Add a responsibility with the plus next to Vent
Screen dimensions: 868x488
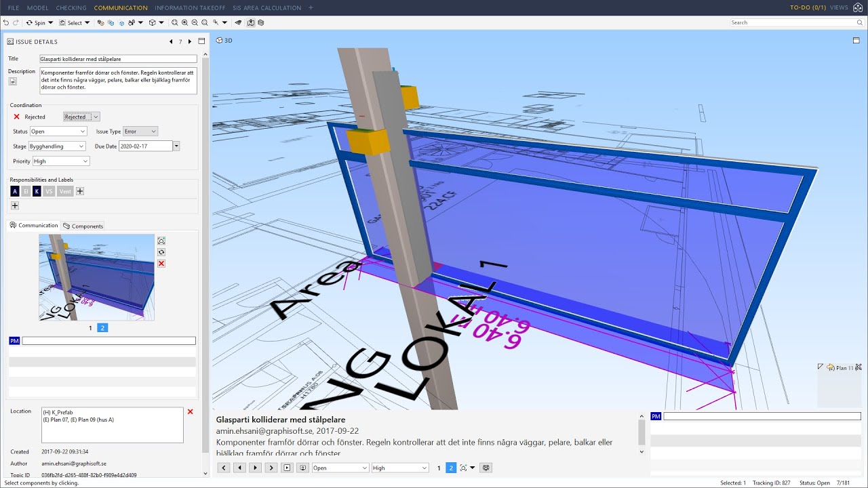pos(80,191)
